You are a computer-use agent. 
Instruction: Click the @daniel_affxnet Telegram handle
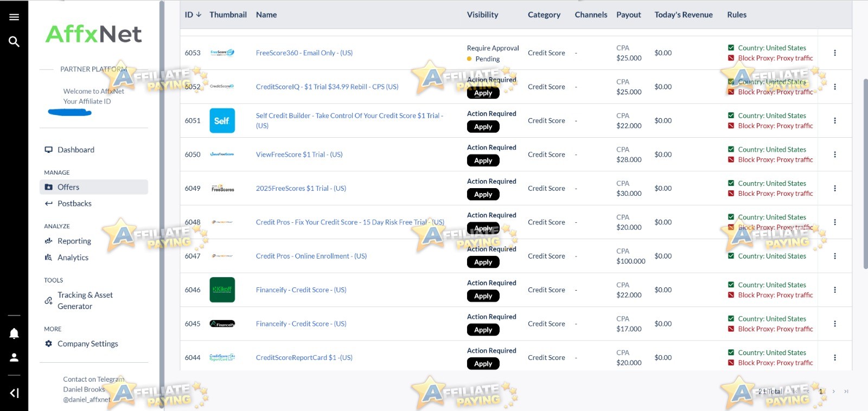click(87, 400)
